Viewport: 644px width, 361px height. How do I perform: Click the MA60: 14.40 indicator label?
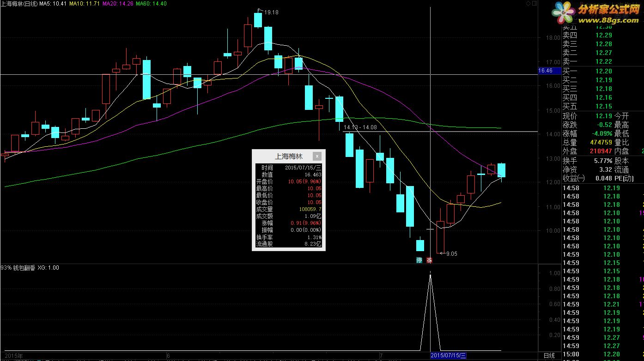click(152, 3)
